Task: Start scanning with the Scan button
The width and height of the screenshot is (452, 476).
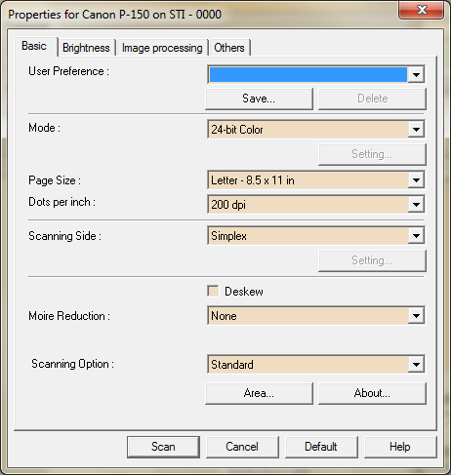Action: coord(163,447)
